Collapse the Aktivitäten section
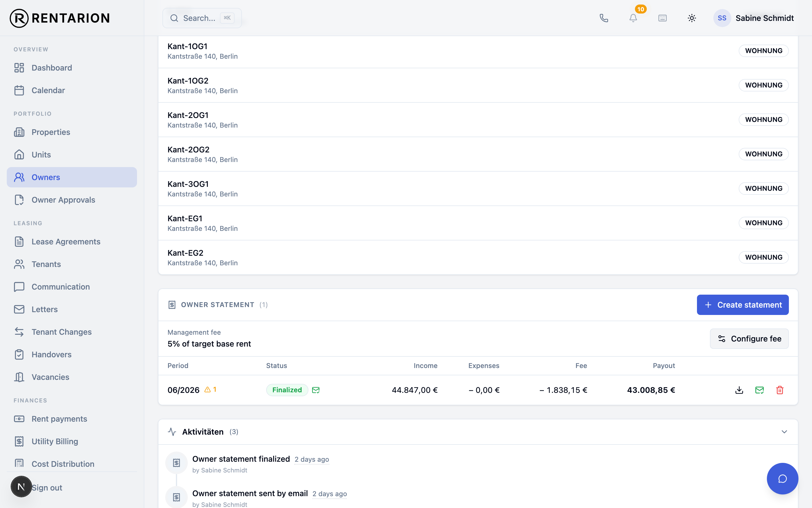 point(784,432)
